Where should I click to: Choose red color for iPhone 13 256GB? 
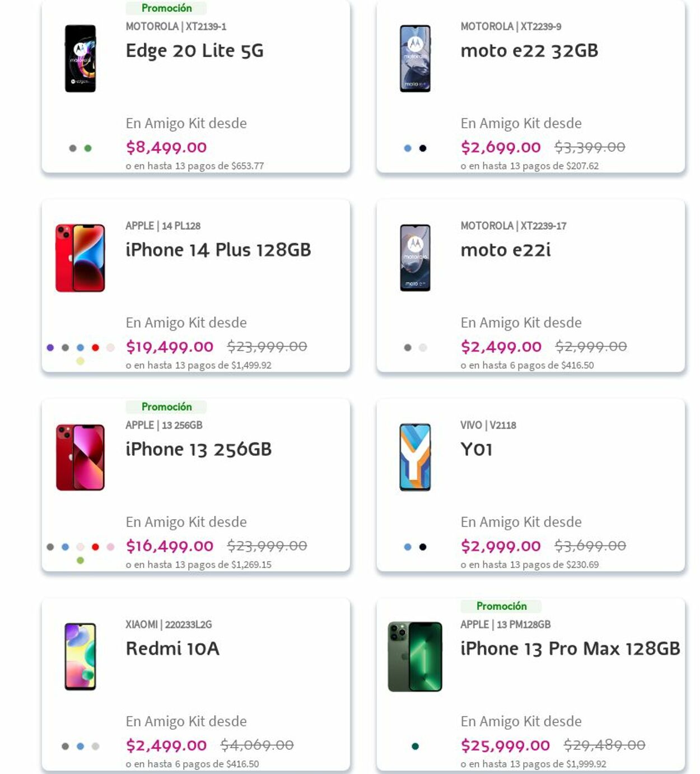pos(95,547)
